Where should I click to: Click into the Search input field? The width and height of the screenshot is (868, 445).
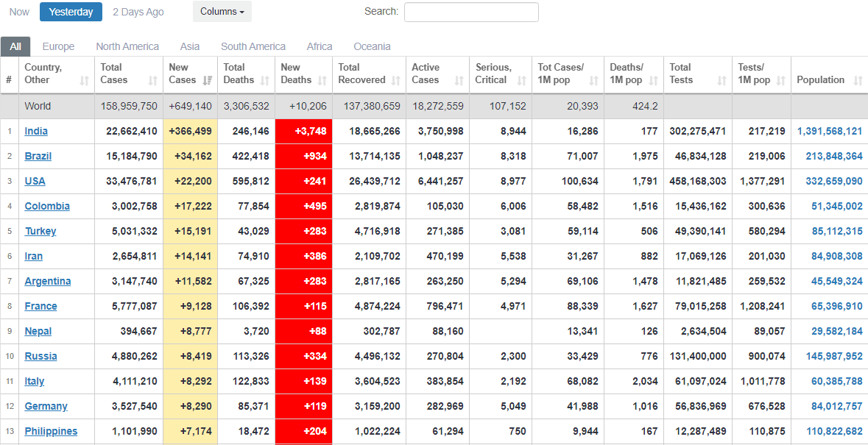point(471,12)
